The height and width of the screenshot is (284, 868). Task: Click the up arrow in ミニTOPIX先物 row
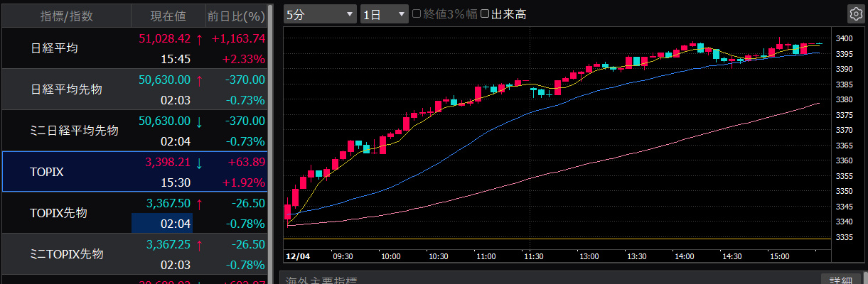[x=199, y=245]
